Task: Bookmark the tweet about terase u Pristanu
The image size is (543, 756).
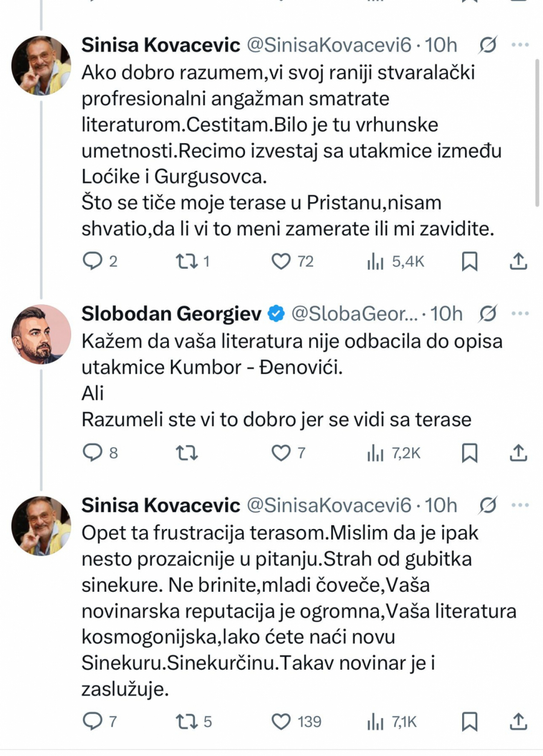Action: [469, 261]
